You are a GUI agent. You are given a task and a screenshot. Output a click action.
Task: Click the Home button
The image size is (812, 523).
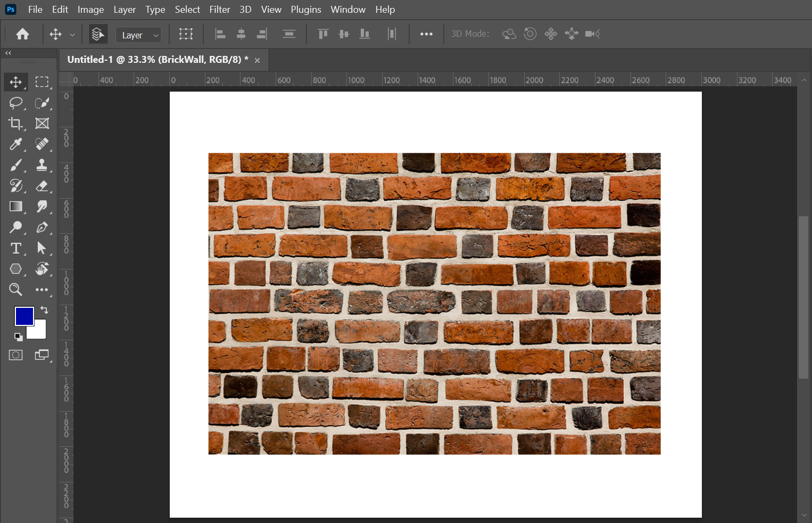[22, 34]
